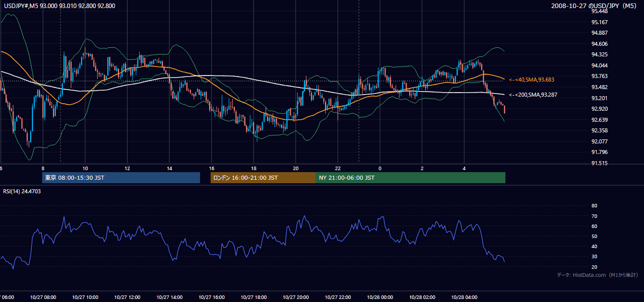Select the NY 21:00-06:00 JST session bar

(x=411, y=178)
